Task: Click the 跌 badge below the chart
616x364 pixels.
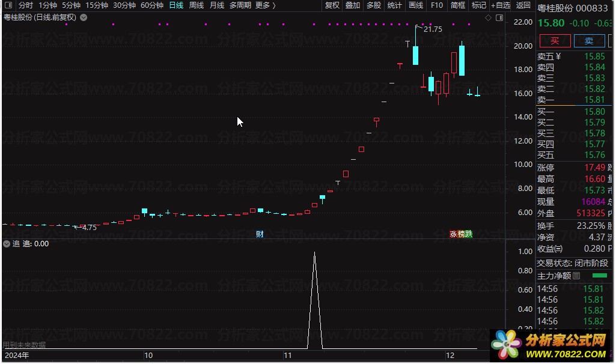Action: point(468,234)
